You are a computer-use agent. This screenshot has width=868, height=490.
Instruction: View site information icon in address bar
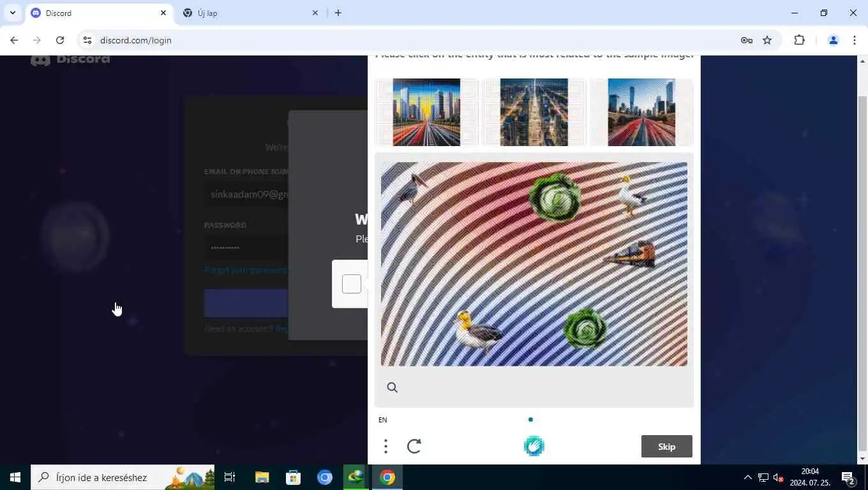coord(87,40)
